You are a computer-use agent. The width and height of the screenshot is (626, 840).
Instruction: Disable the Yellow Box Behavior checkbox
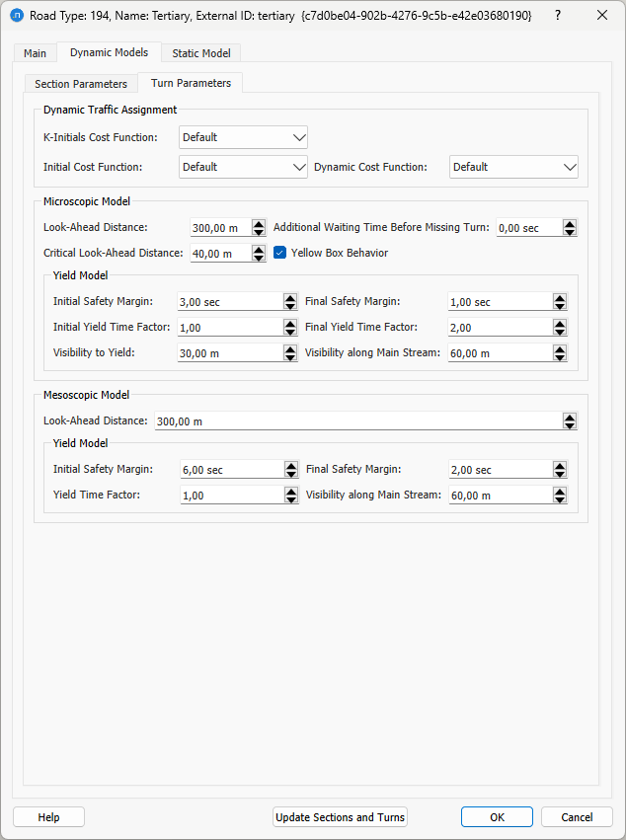point(279,252)
